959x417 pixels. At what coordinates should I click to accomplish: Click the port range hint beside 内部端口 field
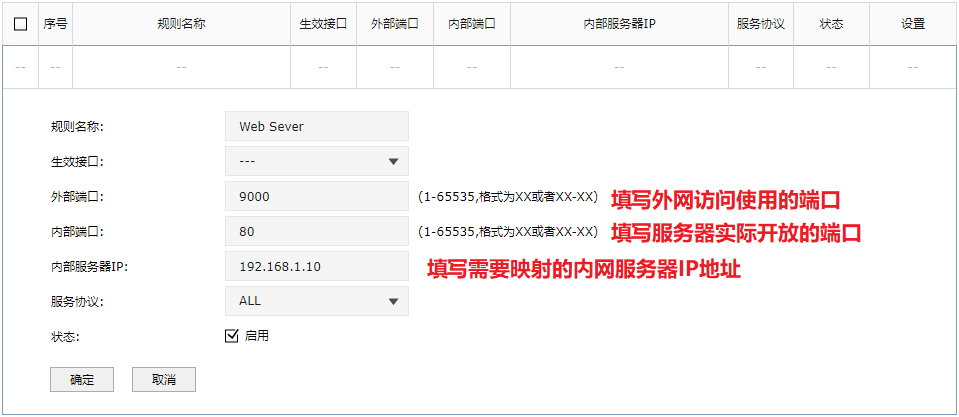click(x=508, y=232)
